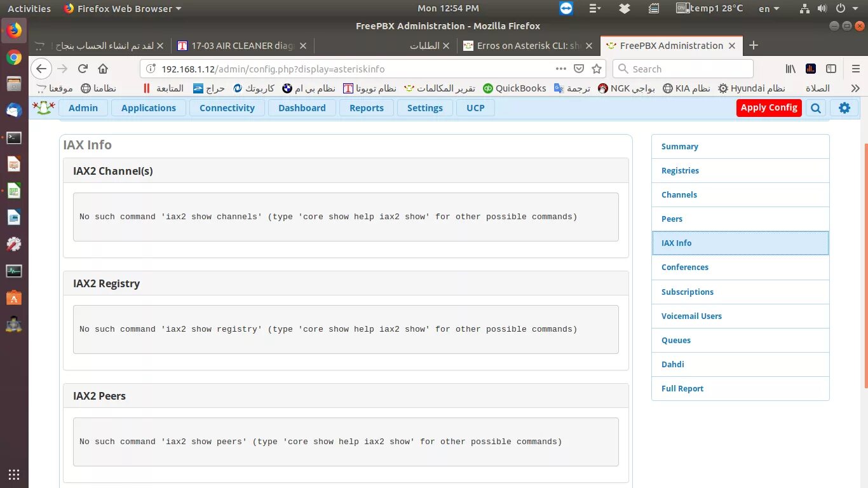Open the Files manager in the dock
Screen dimensions: 868x488
click(14, 84)
